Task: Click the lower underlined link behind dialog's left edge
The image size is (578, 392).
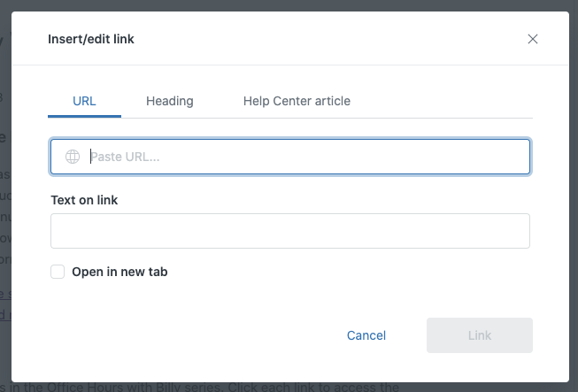Action: 5,314
